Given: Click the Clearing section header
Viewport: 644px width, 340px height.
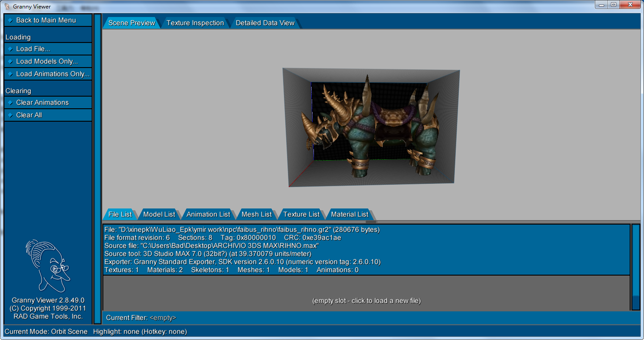Looking at the screenshot, I should (x=18, y=91).
